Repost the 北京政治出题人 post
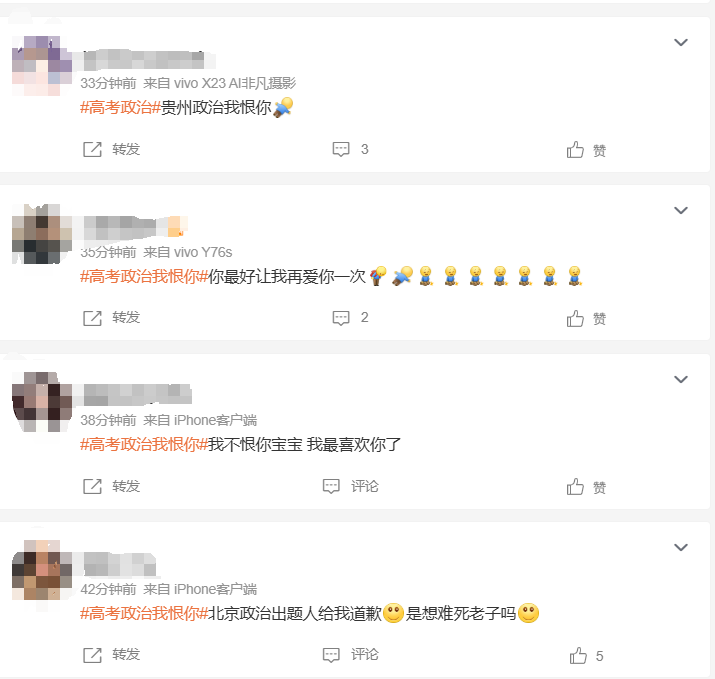The height and width of the screenshot is (679, 715). (x=111, y=655)
